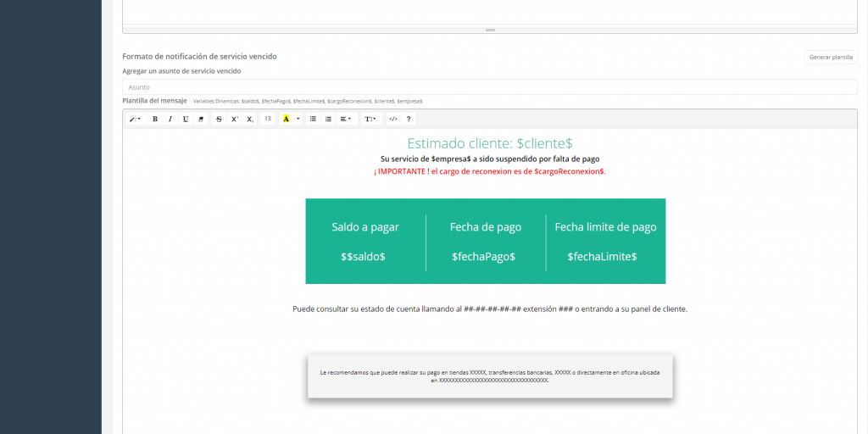Click the eraser remove-format icon
Viewport: 868px width, 434px height.
coord(201,119)
